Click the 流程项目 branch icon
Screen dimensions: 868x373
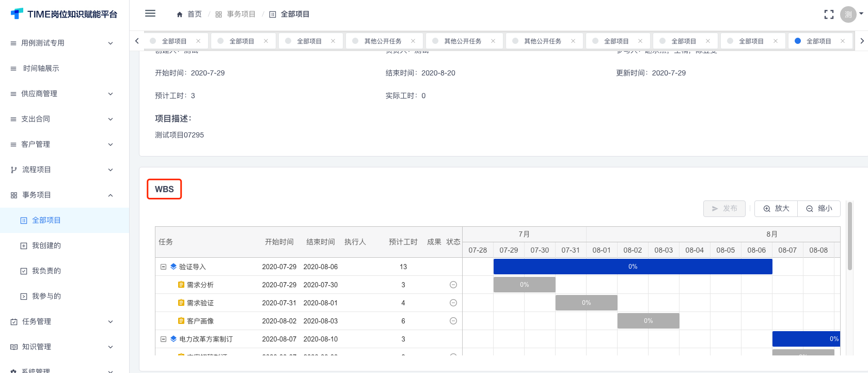[x=14, y=170]
